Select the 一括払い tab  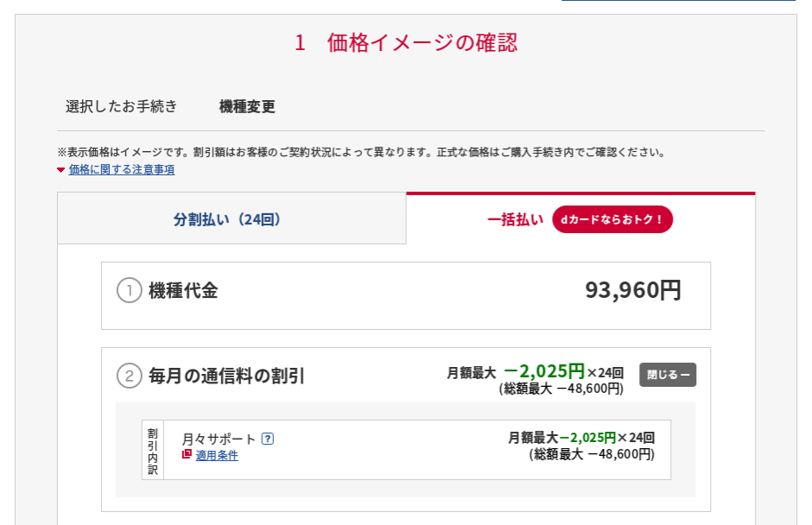click(580, 219)
